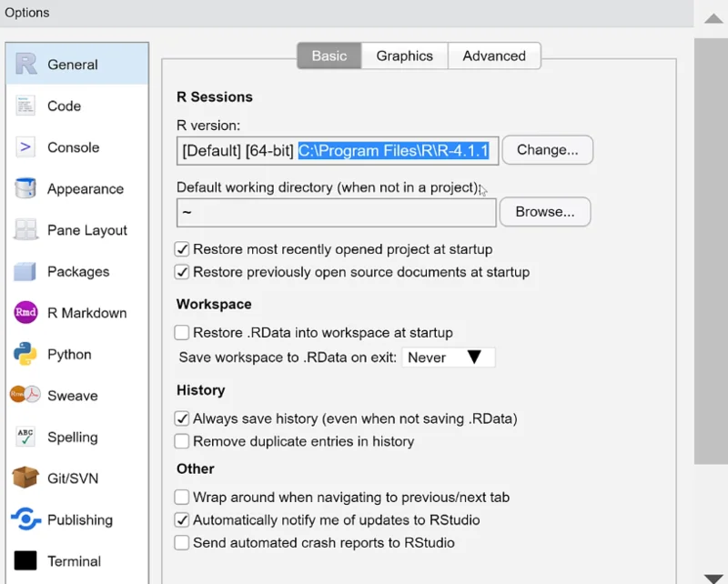Click the purple Rmd R Markdown icon
This screenshot has height=584, width=728.
25,312
